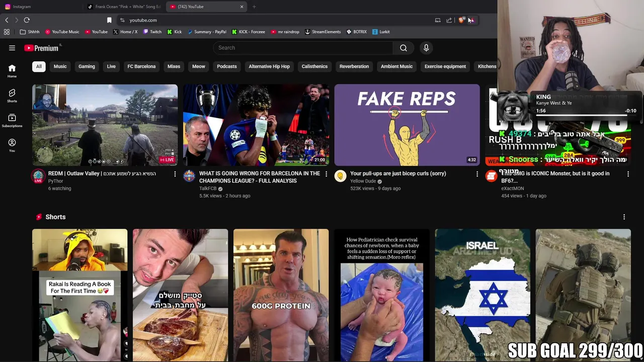Reload the page with browser refresh icon
The height and width of the screenshot is (362, 644).
[x=27, y=20]
